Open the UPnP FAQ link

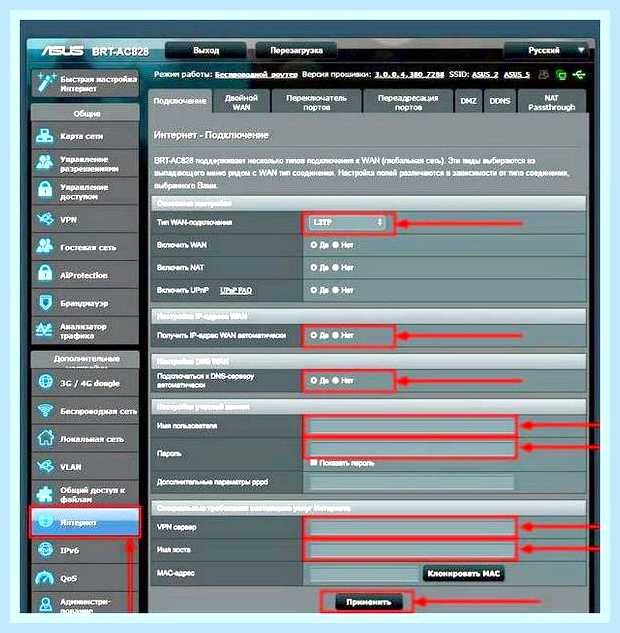[x=236, y=290]
